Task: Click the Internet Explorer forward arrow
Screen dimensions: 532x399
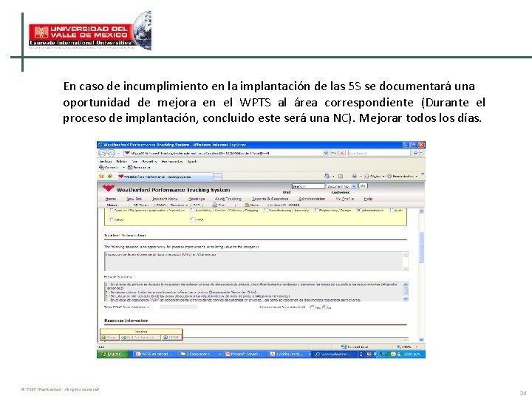Action: (112, 153)
